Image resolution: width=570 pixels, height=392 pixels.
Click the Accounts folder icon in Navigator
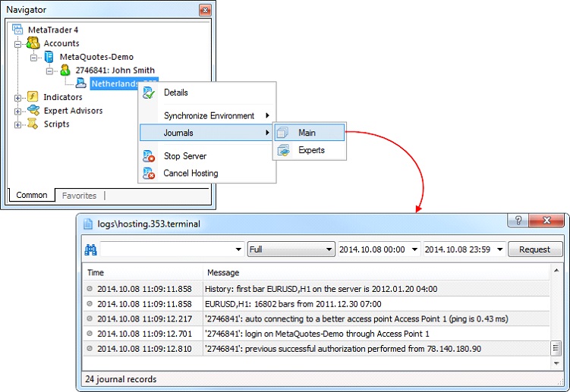(x=33, y=43)
